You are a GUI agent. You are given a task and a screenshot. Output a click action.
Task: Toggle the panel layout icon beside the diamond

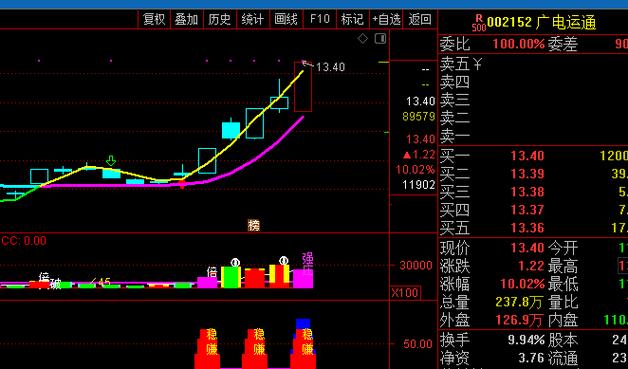pos(380,38)
